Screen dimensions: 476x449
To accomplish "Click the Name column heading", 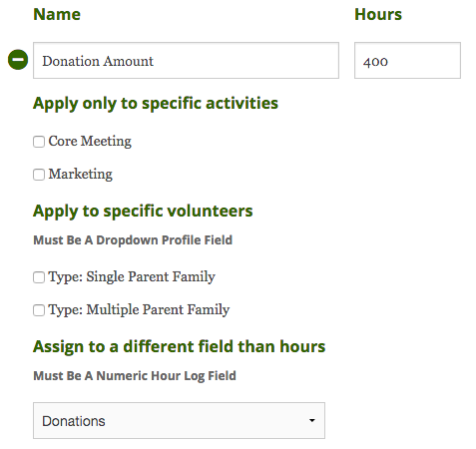I will coord(57,14).
